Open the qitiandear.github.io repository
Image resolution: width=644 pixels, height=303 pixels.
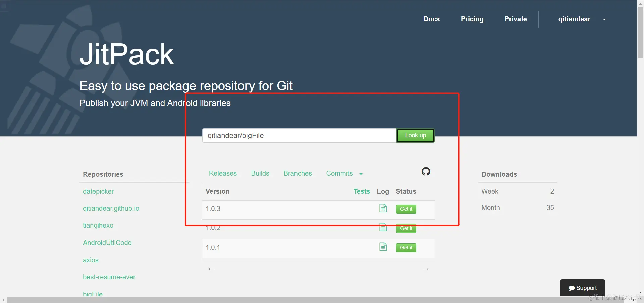point(111,208)
